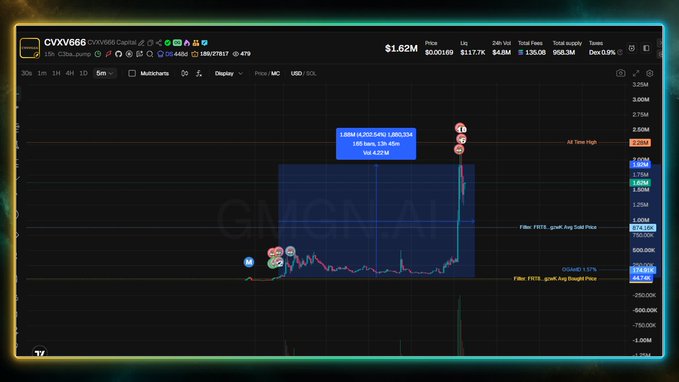Click the blue M marker on the chart

coord(249,262)
